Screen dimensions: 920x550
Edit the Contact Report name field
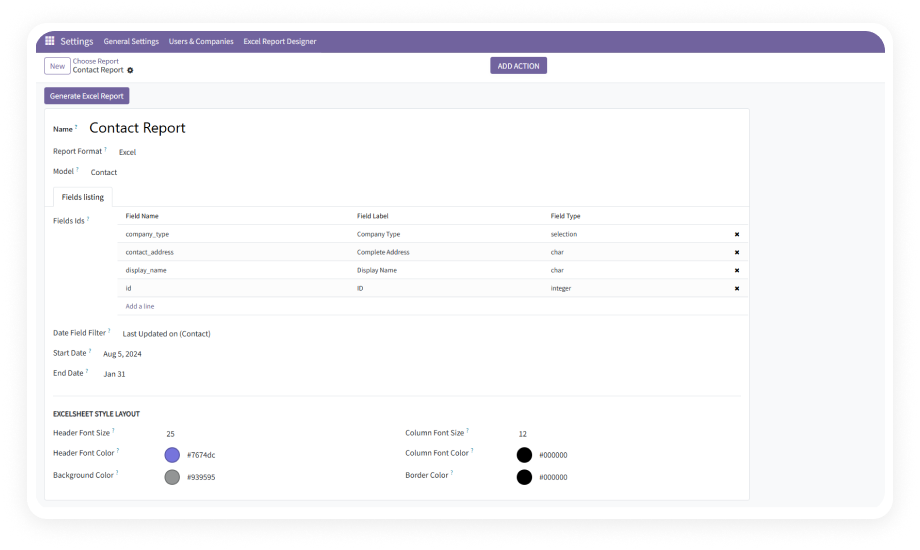click(x=137, y=128)
